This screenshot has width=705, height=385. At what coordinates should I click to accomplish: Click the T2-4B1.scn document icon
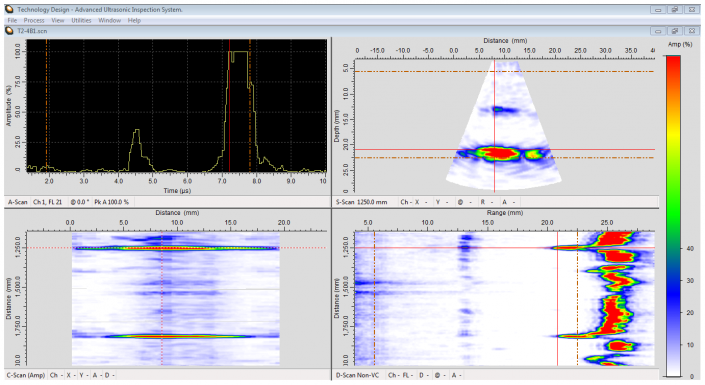(x=9, y=31)
